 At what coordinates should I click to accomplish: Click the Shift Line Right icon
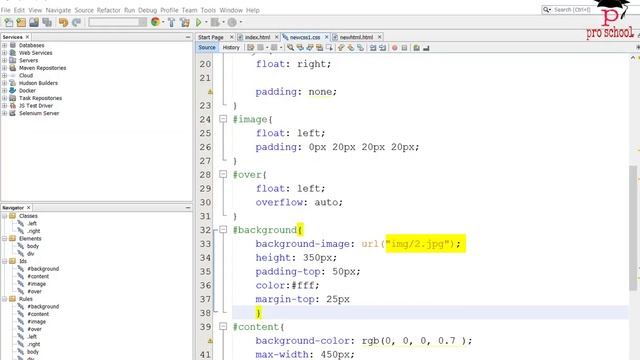pos(382,48)
